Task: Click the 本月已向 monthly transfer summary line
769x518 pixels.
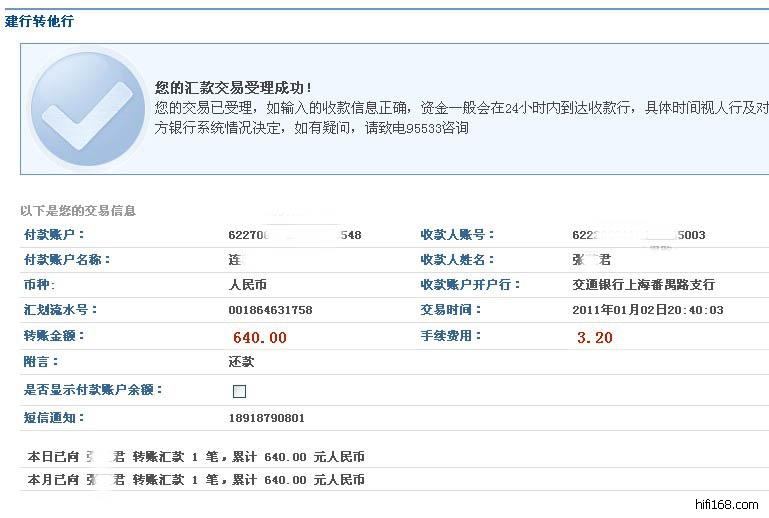Action: tap(196, 480)
